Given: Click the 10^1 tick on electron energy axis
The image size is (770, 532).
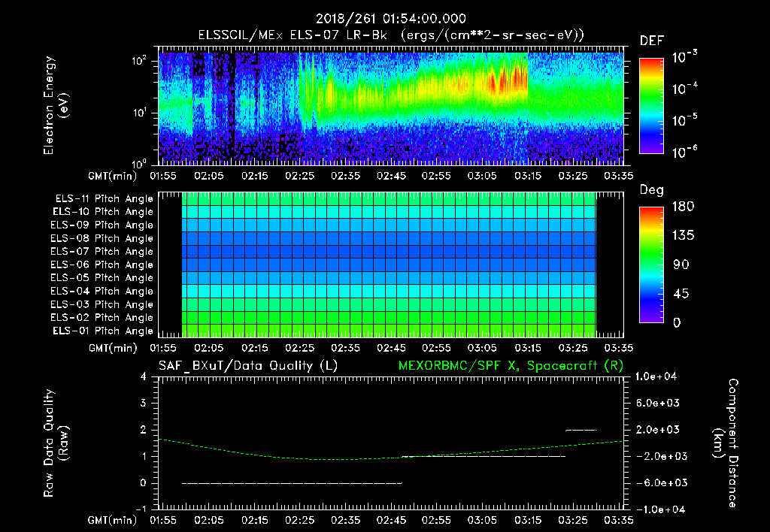Looking at the screenshot, I should tap(140, 113).
